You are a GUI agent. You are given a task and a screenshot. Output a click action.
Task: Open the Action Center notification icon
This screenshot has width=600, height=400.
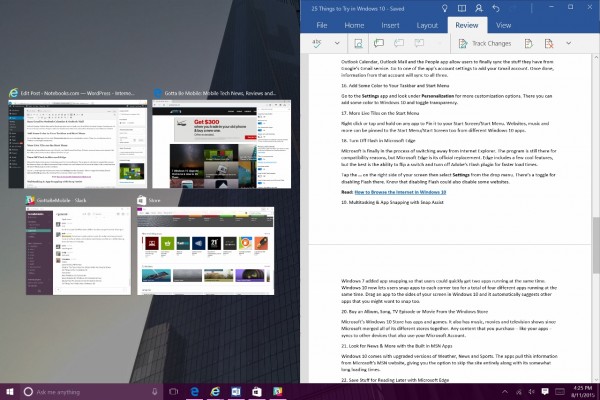click(x=545, y=391)
